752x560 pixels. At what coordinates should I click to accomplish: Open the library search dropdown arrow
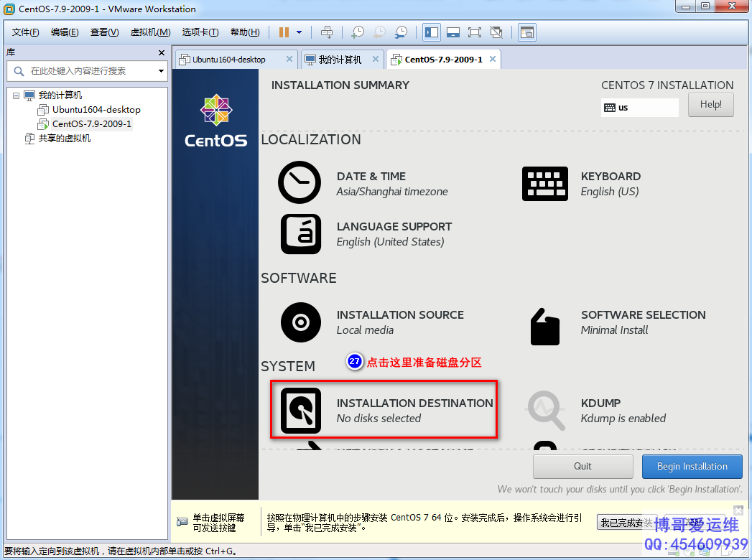tap(161, 71)
